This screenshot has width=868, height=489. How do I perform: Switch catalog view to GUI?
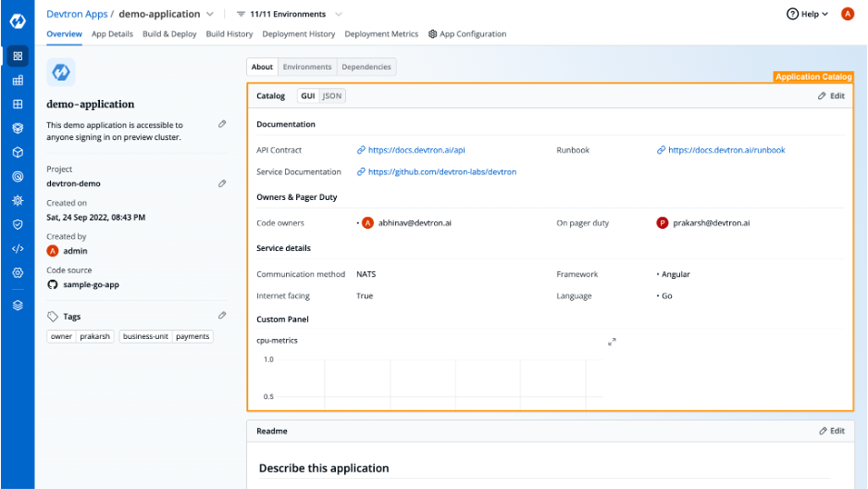[x=308, y=95]
